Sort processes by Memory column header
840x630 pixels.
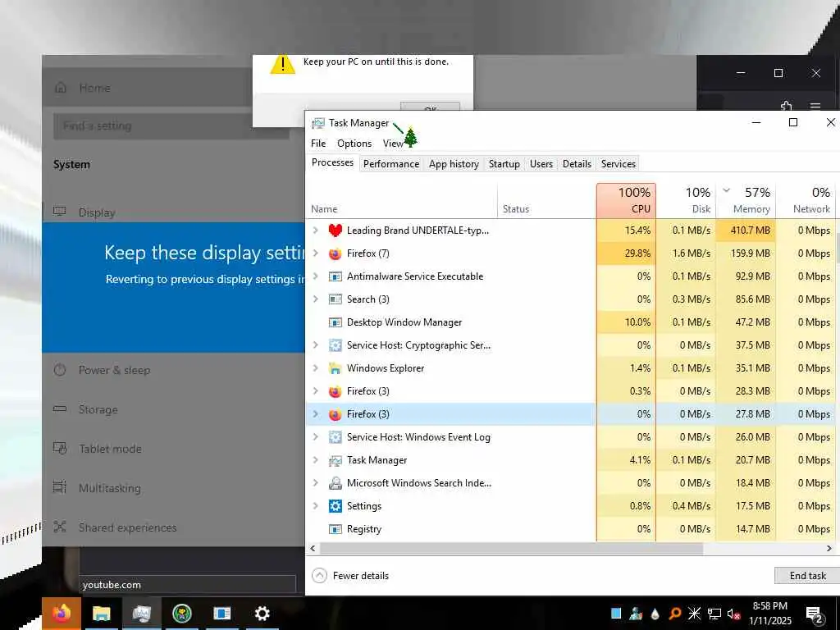pyautogui.click(x=746, y=200)
